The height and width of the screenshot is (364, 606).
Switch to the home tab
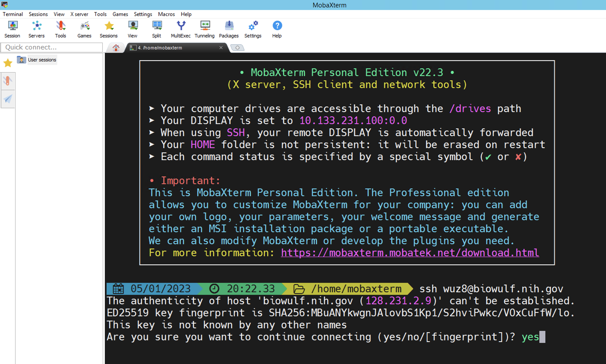[116, 48]
